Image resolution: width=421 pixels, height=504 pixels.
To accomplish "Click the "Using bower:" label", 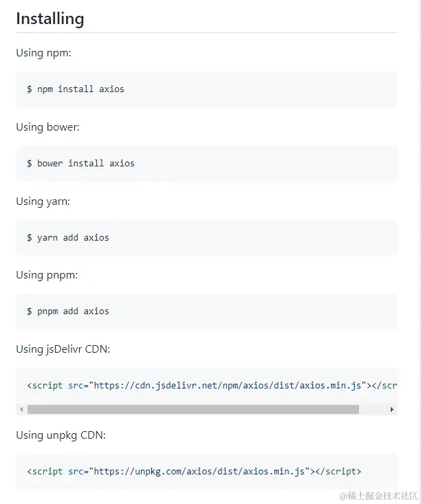I will pos(48,127).
